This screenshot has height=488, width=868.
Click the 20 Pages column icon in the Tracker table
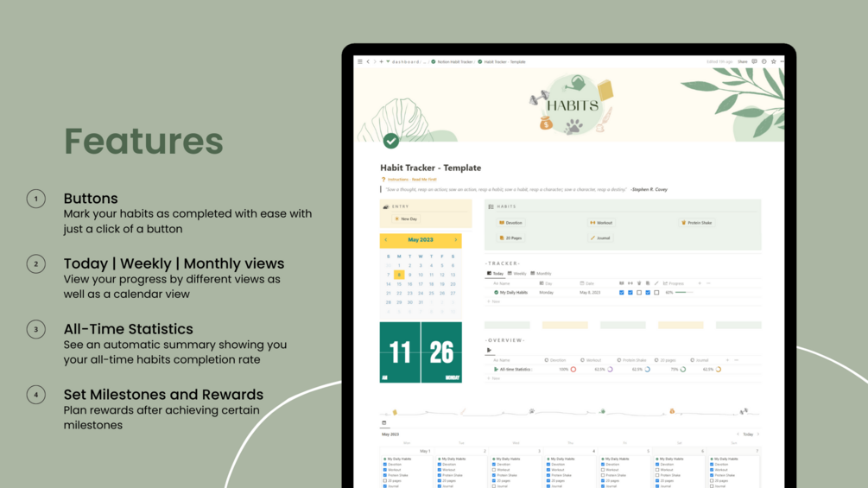(x=648, y=283)
